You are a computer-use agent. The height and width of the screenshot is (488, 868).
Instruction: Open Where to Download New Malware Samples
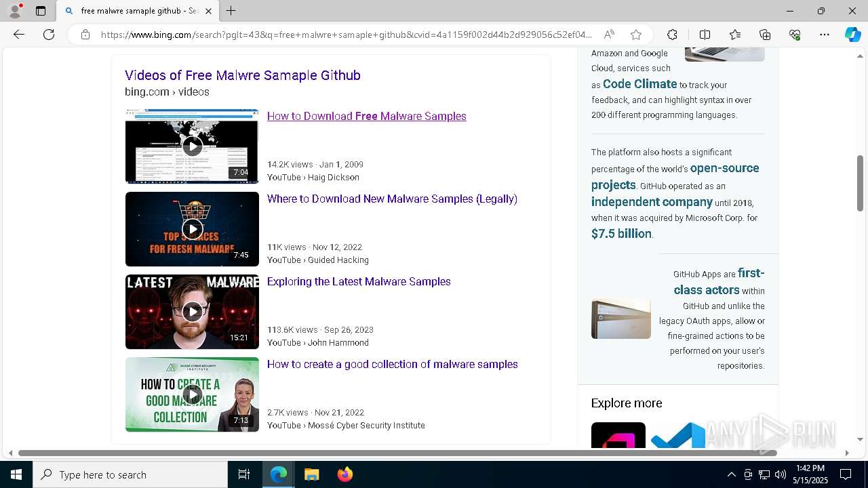pyautogui.click(x=392, y=199)
